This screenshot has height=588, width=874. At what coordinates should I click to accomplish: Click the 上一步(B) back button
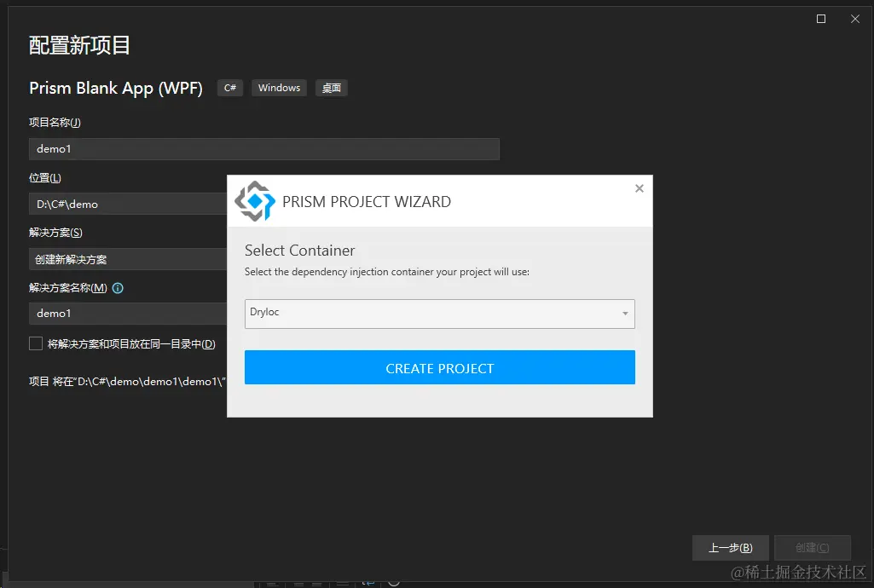pyautogui.click(x=730, y=548)
